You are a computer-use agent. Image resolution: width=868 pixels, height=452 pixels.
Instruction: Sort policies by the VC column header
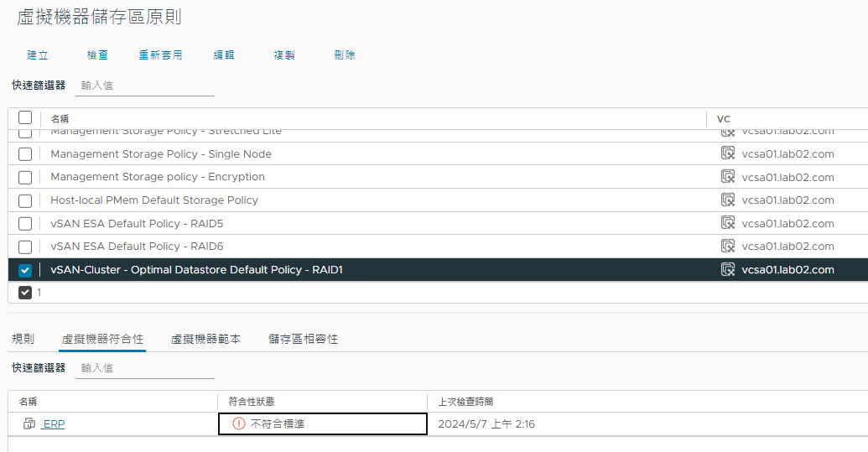(x=724, y=119)
